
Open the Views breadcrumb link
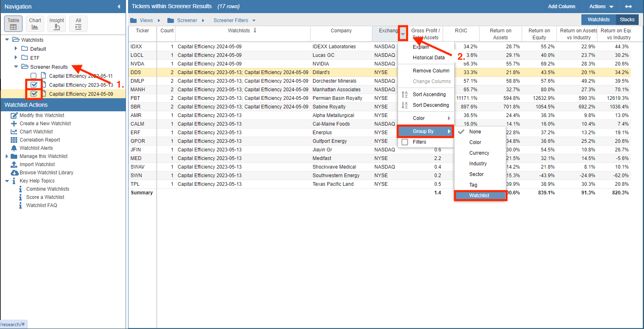[146, 20]
